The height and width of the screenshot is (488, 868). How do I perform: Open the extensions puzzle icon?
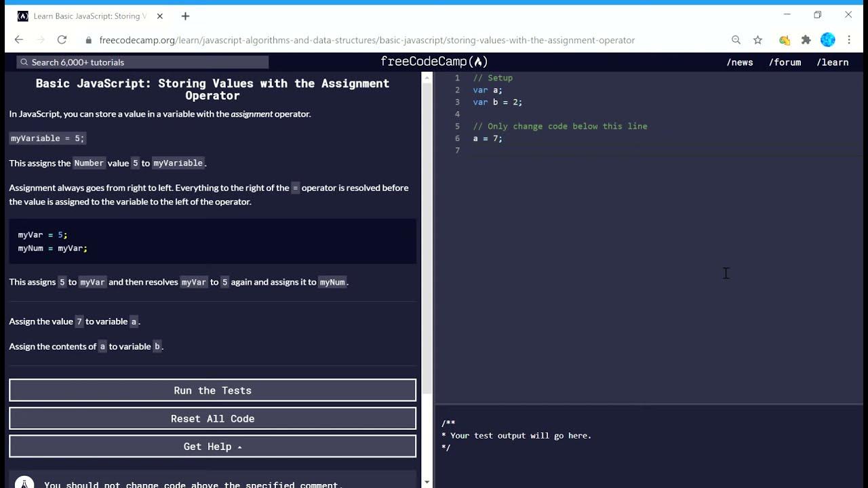coord(806,40)
